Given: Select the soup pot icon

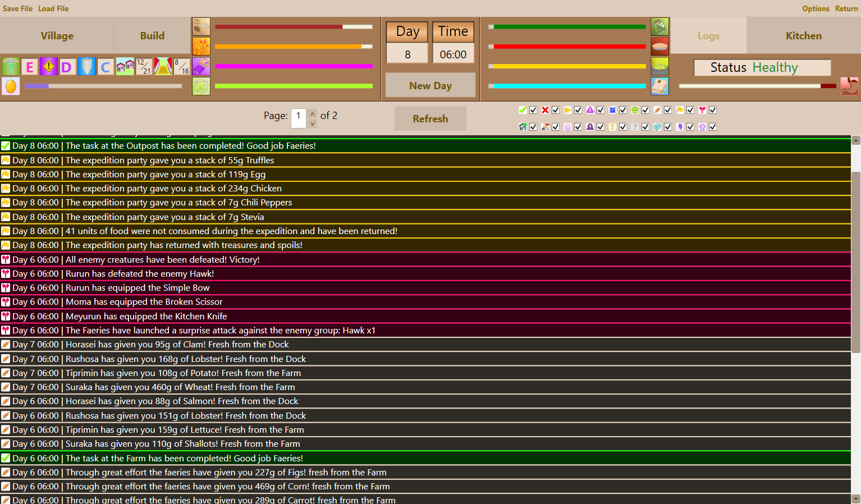Looking at the screenshot, I should click(x=660, y=66).
